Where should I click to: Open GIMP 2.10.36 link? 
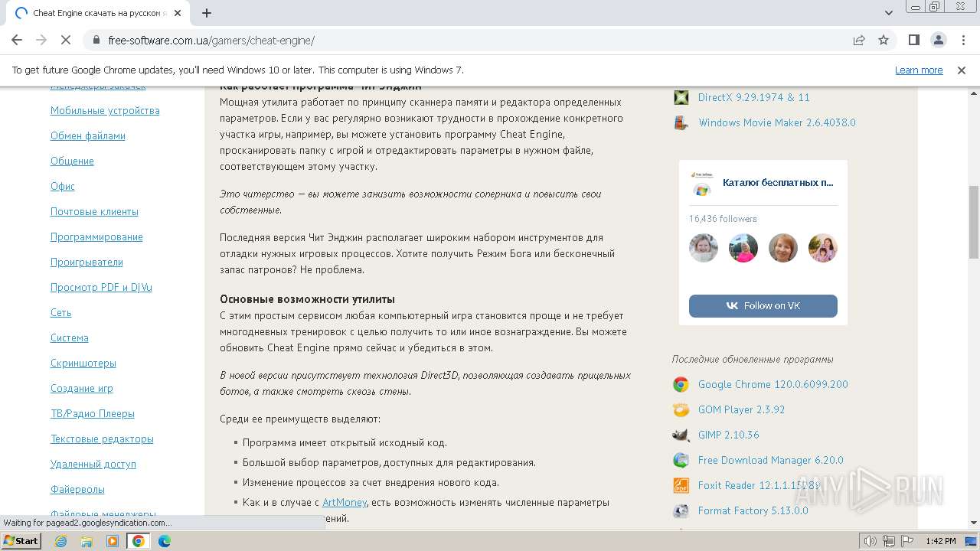click(729, 435)
